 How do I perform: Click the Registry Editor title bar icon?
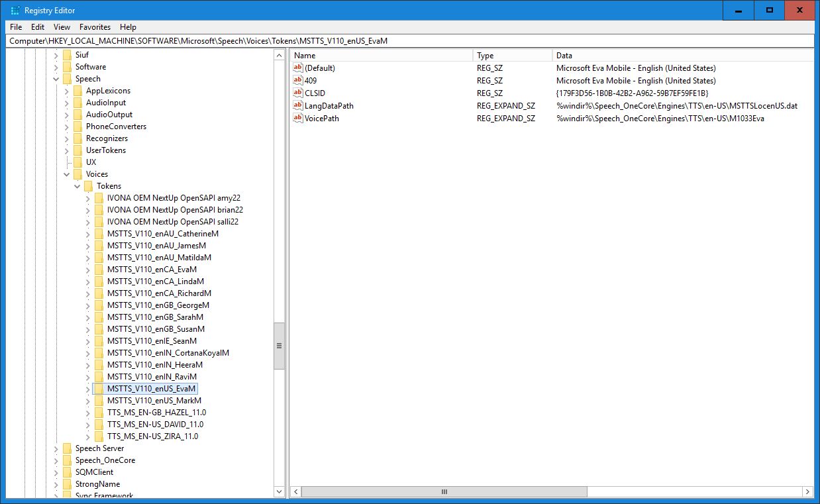(15, 11)
